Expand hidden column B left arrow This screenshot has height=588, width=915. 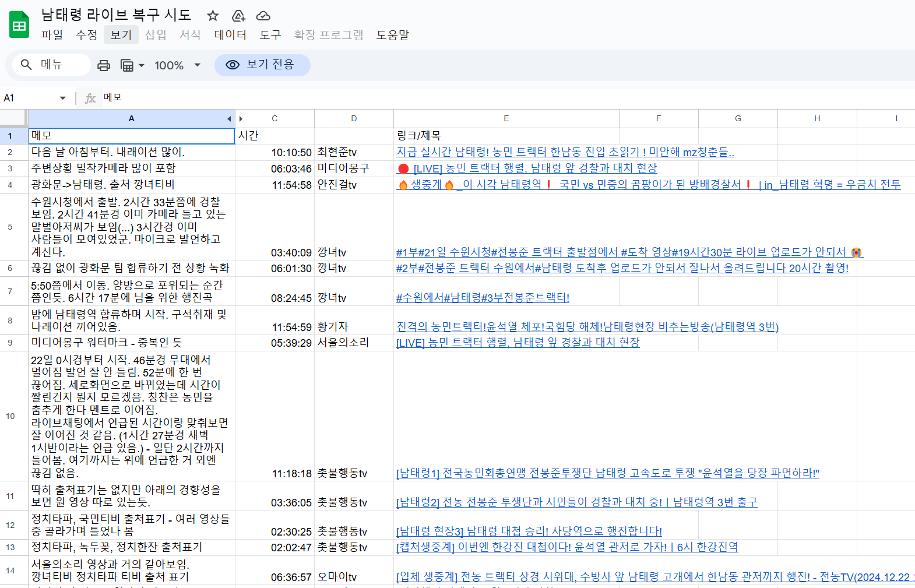[229, 119]
